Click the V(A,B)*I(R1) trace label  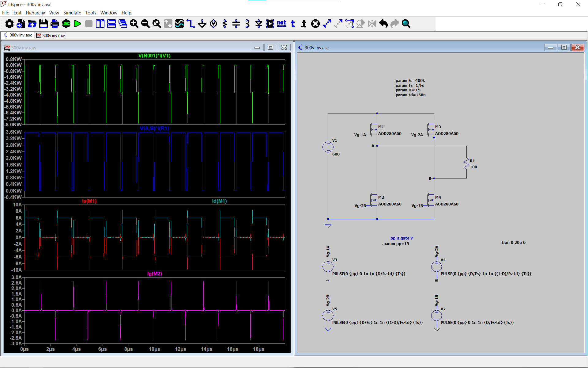[x=154, y=128]
